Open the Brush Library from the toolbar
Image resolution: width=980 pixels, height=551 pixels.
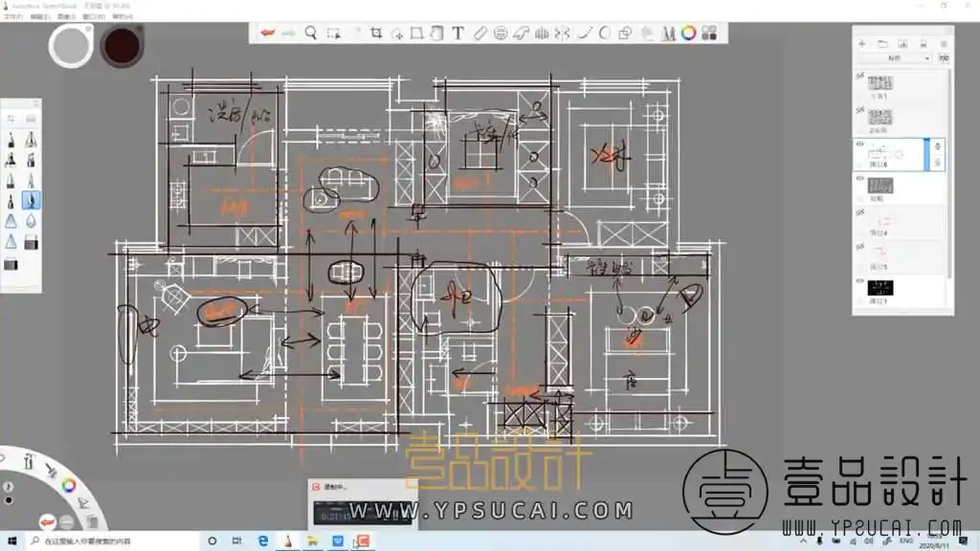[669, 33]
